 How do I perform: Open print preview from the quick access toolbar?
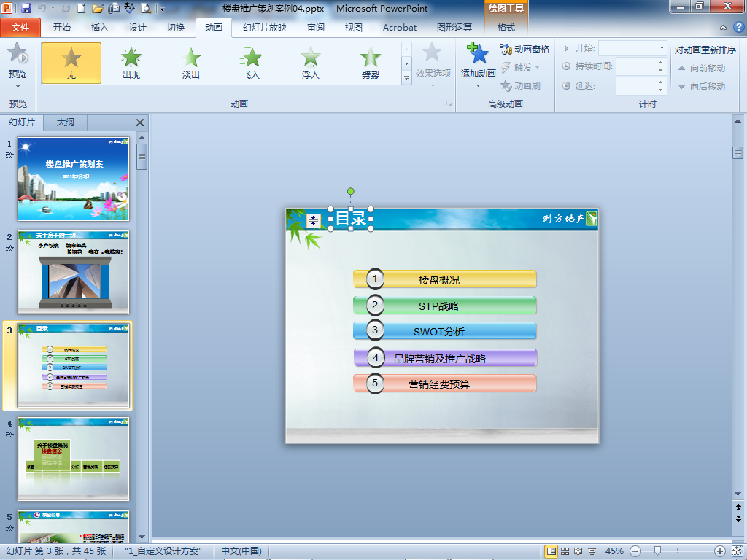(146, 8)
